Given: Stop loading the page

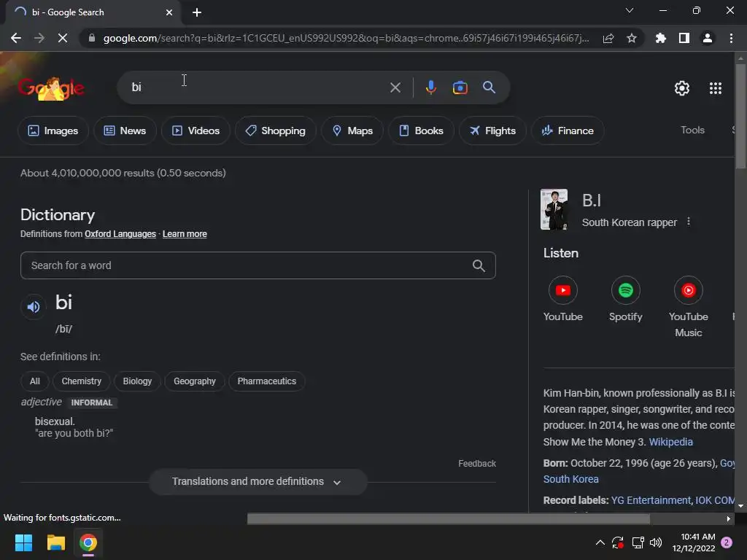Looking at the screenshot, I should pyautogui.click(x=63, y=38).
